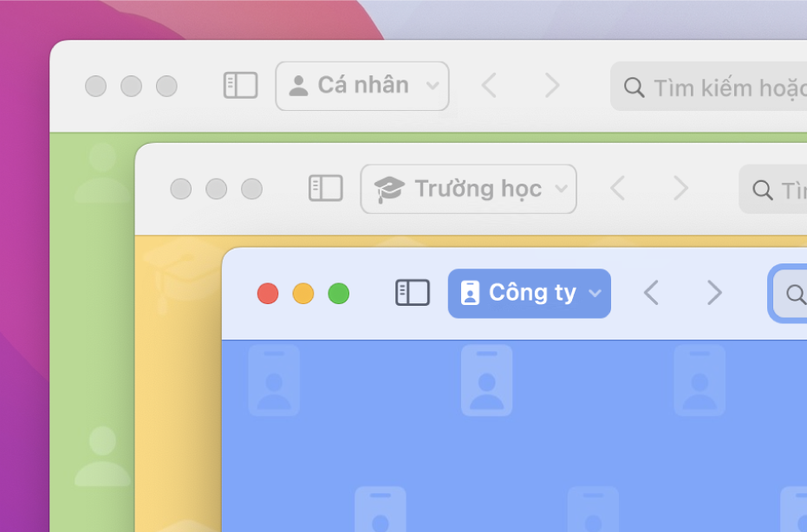Open the Cá nhân profile dropdown
The height and width of the screenshot is (532, 807).
(362, 86)
